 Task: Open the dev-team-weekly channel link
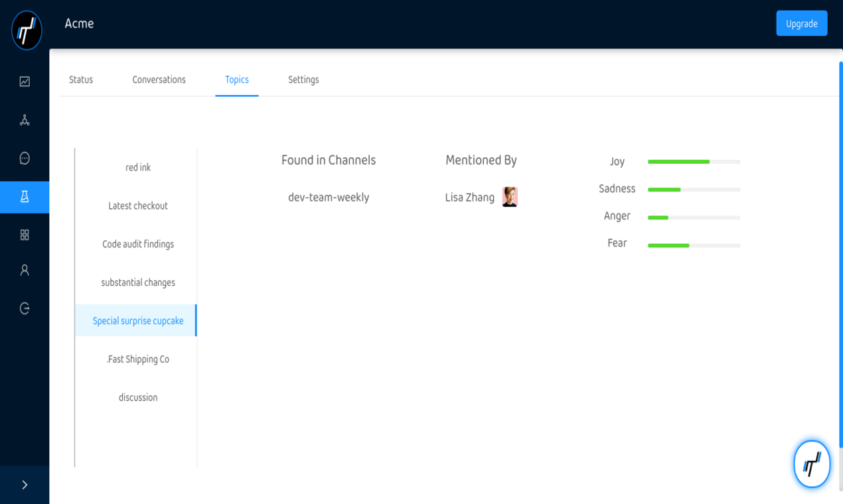point(329,197)
